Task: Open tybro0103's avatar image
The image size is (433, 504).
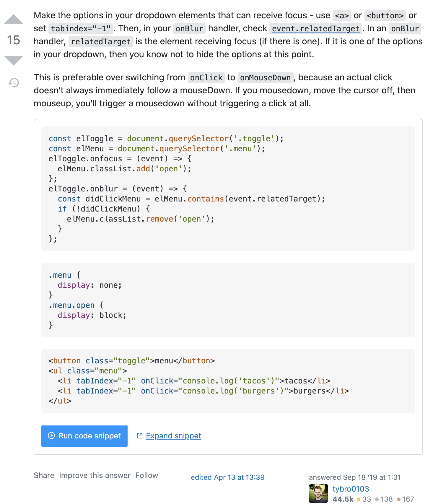Action: tap(318, 493)
